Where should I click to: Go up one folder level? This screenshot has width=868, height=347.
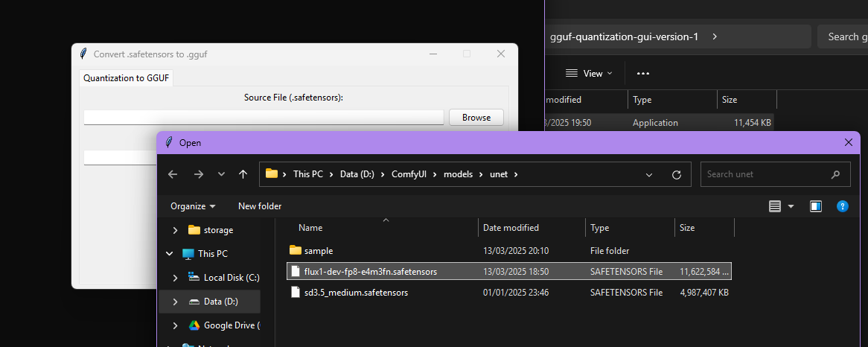tap(243, 174)
